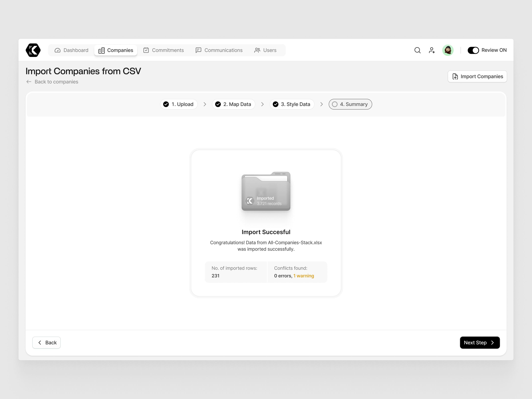Click the chevron inside the Next Step button
The image size is (532, 399).
(x=492, y=342)
